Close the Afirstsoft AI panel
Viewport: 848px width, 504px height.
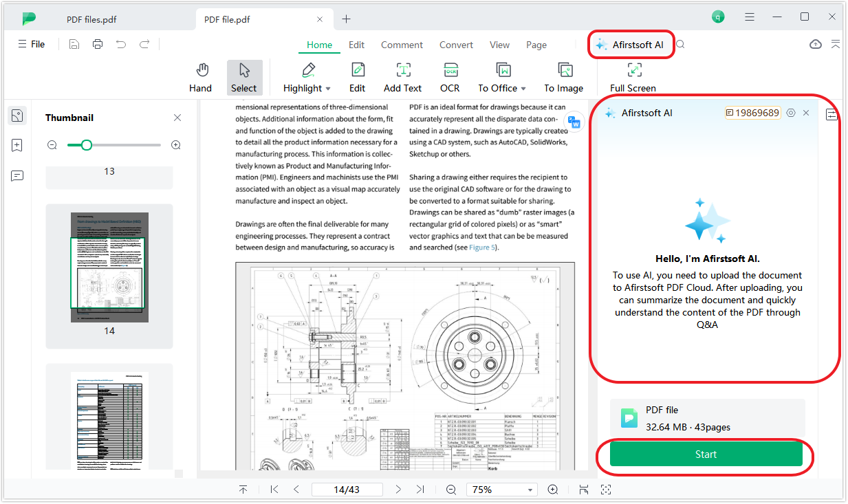point(806,113)
